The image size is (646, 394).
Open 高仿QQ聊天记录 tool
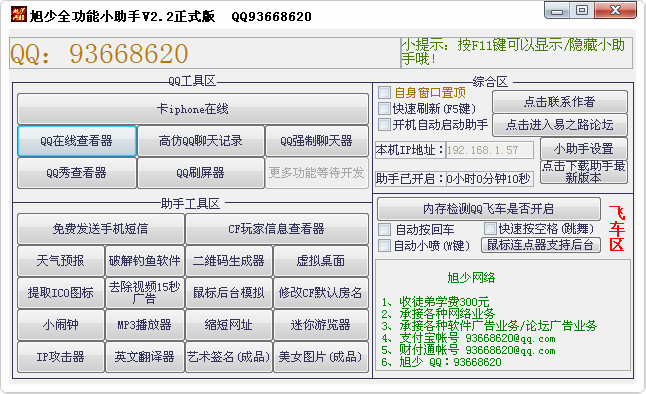point(201,141)
